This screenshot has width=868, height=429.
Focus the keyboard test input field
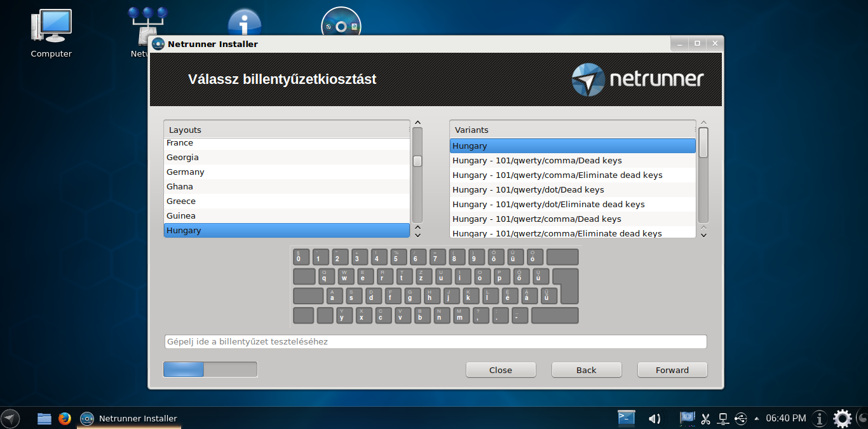point(435,342)
